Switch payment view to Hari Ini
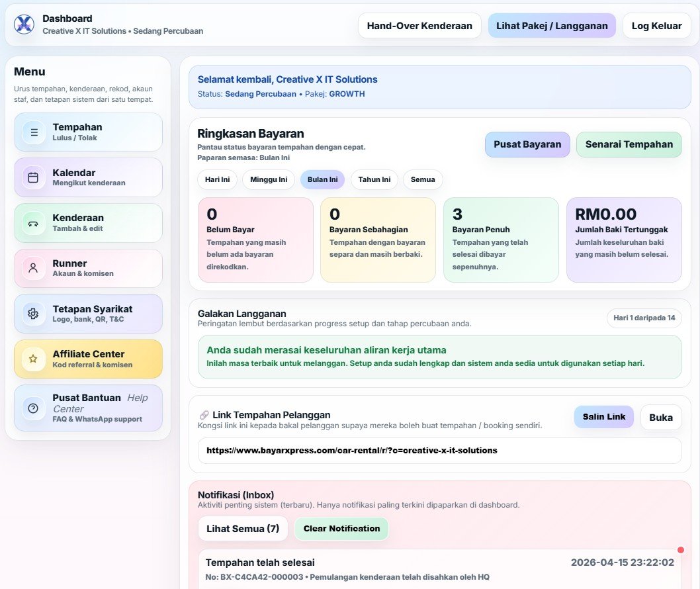This screenshot has width=700, height=589. coord(217,179)
